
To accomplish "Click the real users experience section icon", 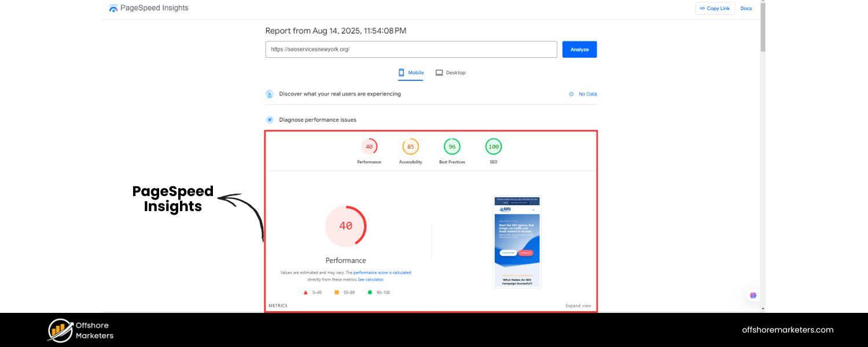I will (270, 94).
